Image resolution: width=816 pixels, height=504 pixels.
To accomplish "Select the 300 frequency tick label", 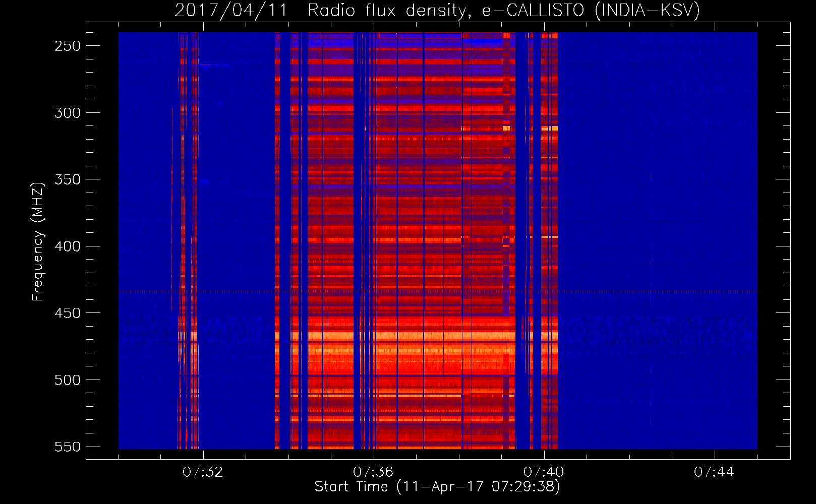I will (68, 113).
